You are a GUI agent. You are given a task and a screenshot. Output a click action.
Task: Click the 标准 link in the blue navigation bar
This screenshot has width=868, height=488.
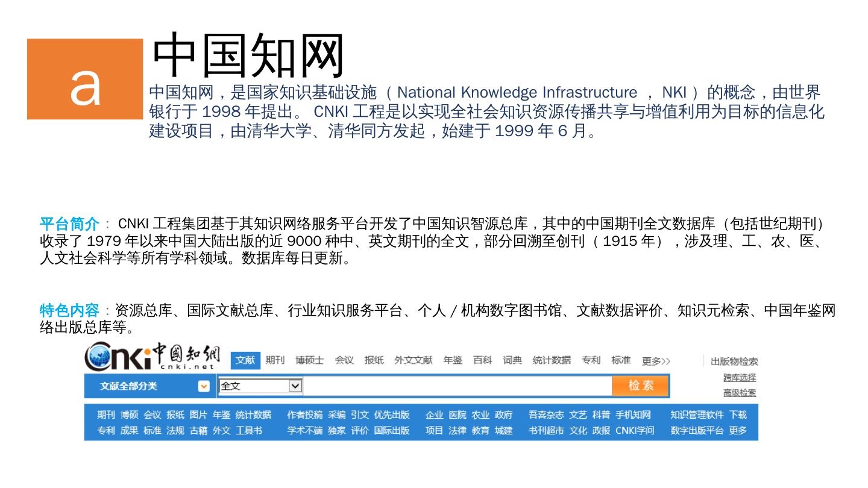click(x=153, y=431)
